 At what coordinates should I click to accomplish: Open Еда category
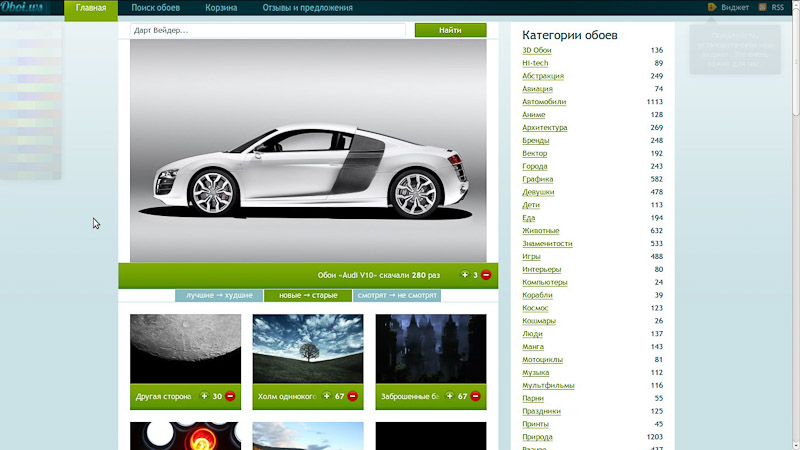529,218
